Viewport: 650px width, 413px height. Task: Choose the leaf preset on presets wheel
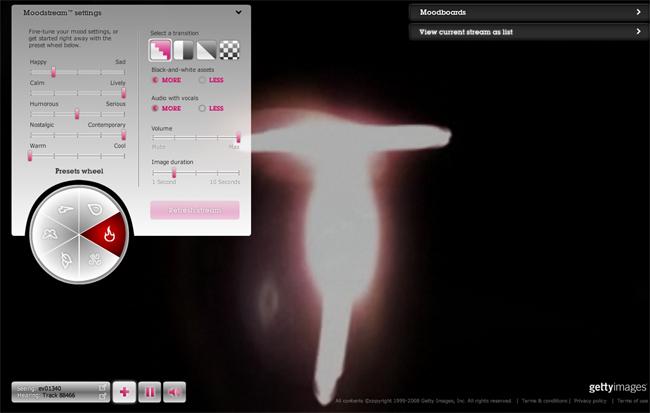(65, 260)
